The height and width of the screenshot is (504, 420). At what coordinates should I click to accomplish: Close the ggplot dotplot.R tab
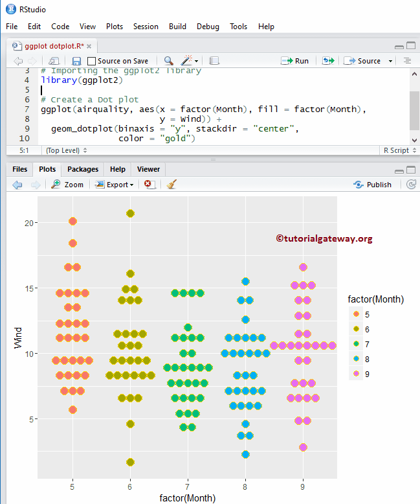(89, 46)
